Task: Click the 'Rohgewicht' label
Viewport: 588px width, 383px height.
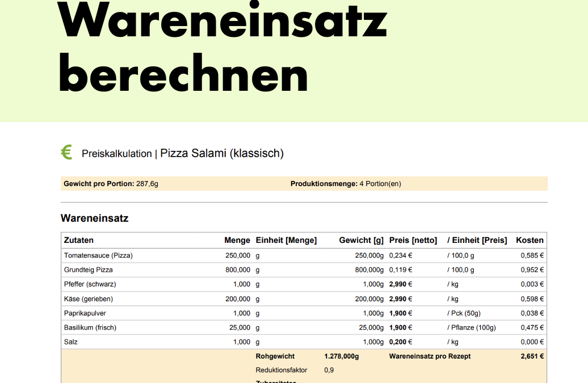Action: (x=275, y=356)
